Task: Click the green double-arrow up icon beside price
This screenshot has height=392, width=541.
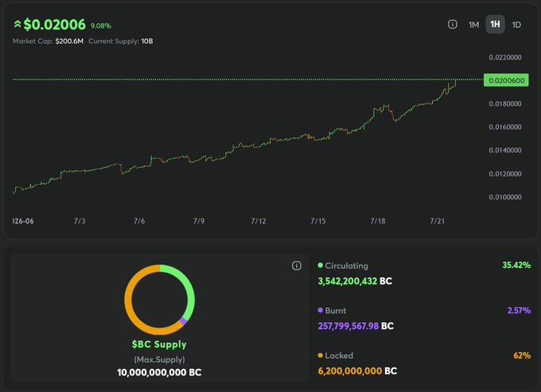Action: click(18, 25)
